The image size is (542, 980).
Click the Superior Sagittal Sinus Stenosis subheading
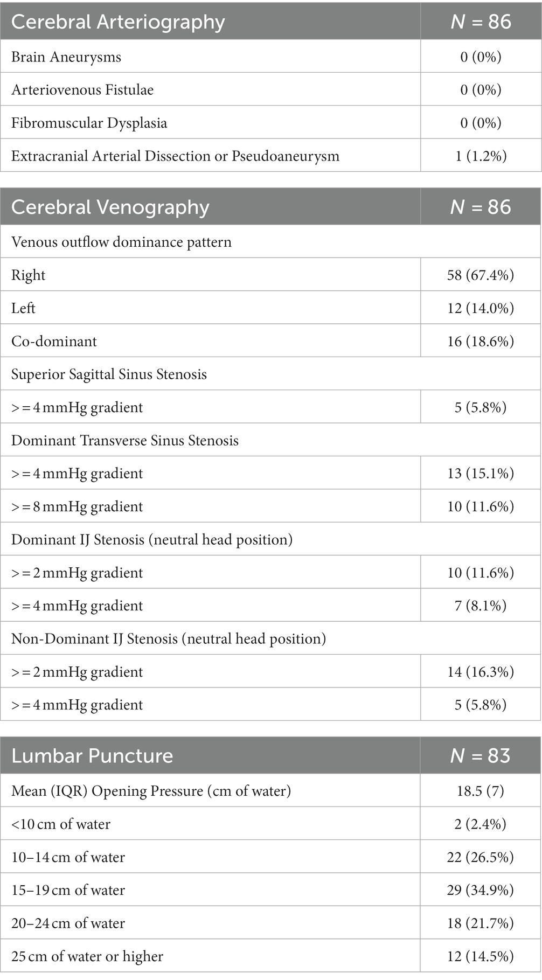109,374
